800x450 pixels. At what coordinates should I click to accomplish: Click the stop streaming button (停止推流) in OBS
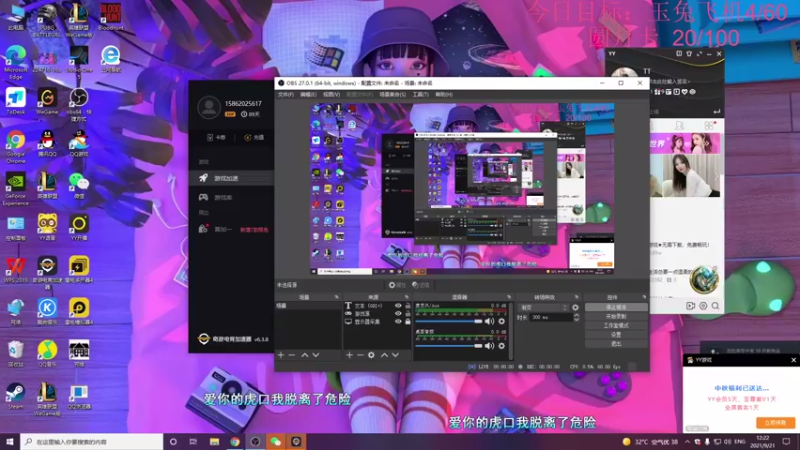click(x=616, y=307)
